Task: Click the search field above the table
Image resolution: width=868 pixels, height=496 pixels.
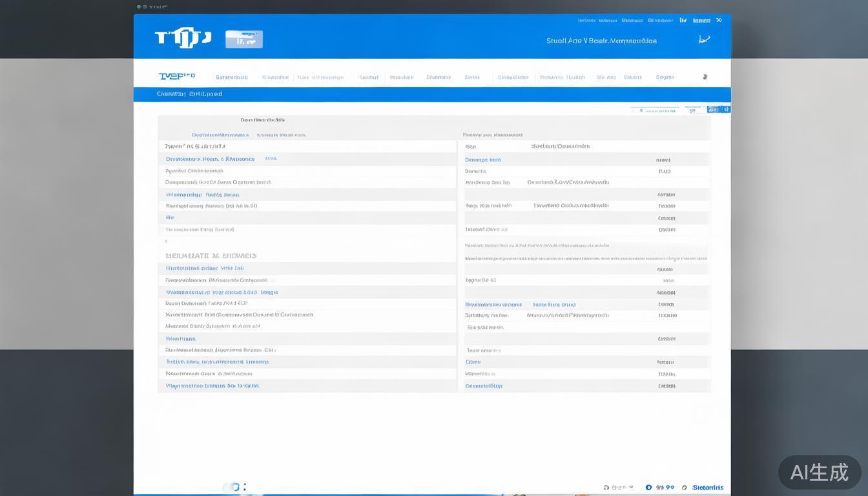Action: click(x=656, y=110)
